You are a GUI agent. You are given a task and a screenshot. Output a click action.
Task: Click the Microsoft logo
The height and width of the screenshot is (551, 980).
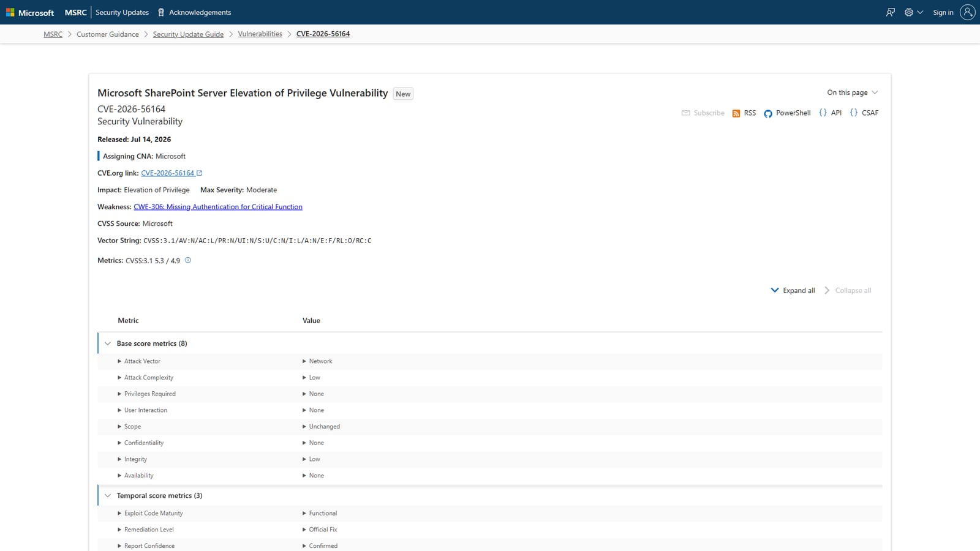point(30,12)
